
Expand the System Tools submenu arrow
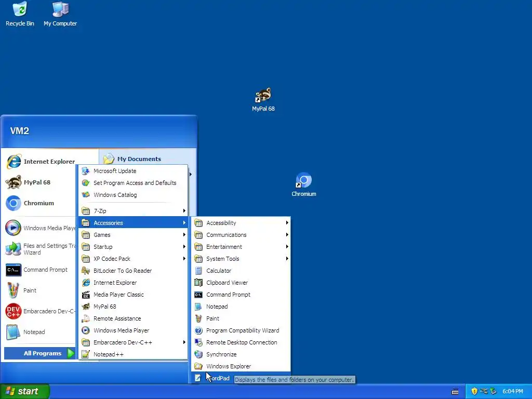(287, 259)
